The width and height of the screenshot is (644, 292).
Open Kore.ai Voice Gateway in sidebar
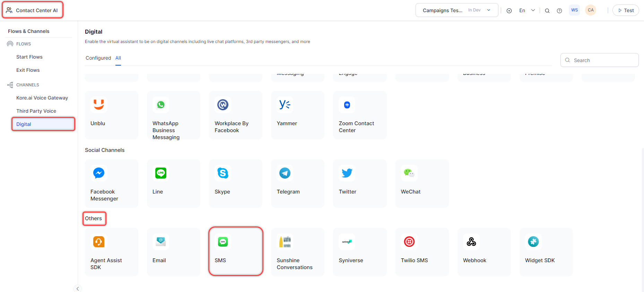click(42, 98)
